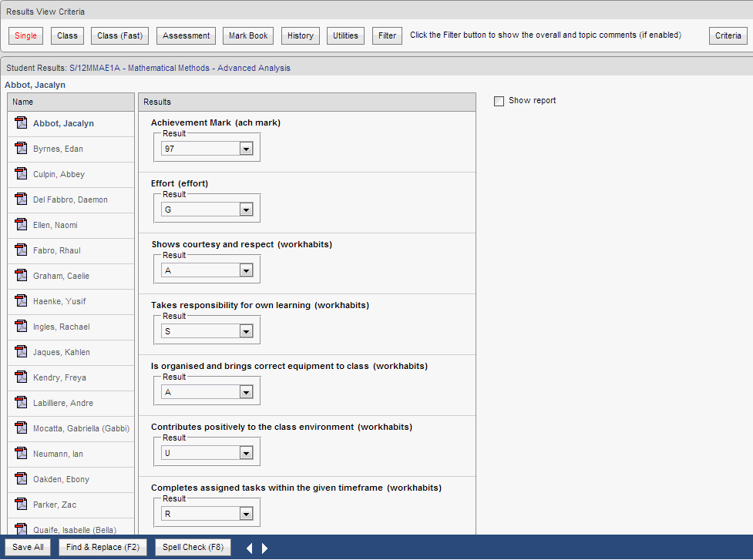Image resolution: width=753 pixels, height=560 pixels.
Task: Open the Assessment view
Action: tap(186, 35)
